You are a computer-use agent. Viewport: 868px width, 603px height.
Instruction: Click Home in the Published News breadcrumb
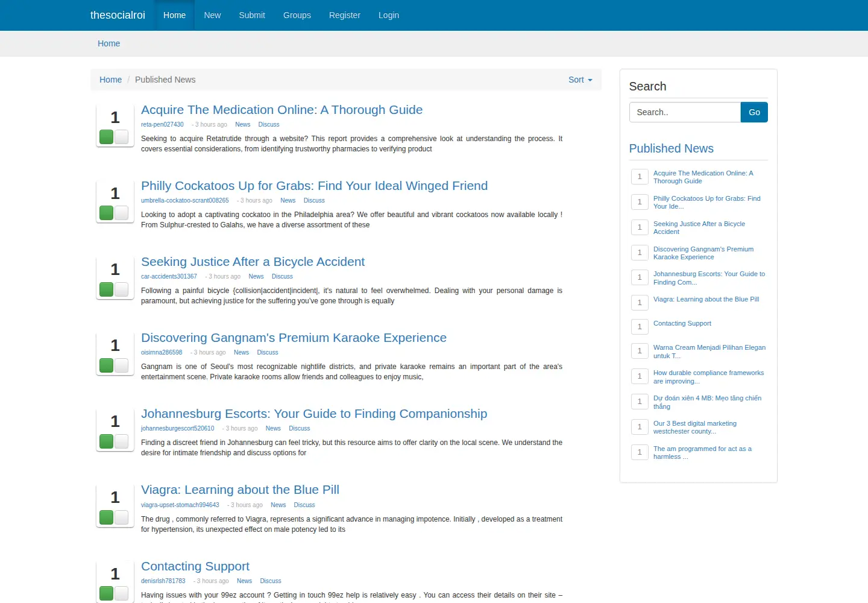[x=110, y=80]
